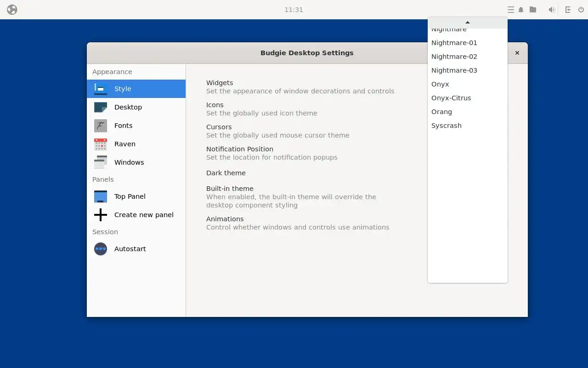The width and height of the screenshot is (588, 368).
Task: Open the Desktop settings page
Action: (x=136, y=107)
